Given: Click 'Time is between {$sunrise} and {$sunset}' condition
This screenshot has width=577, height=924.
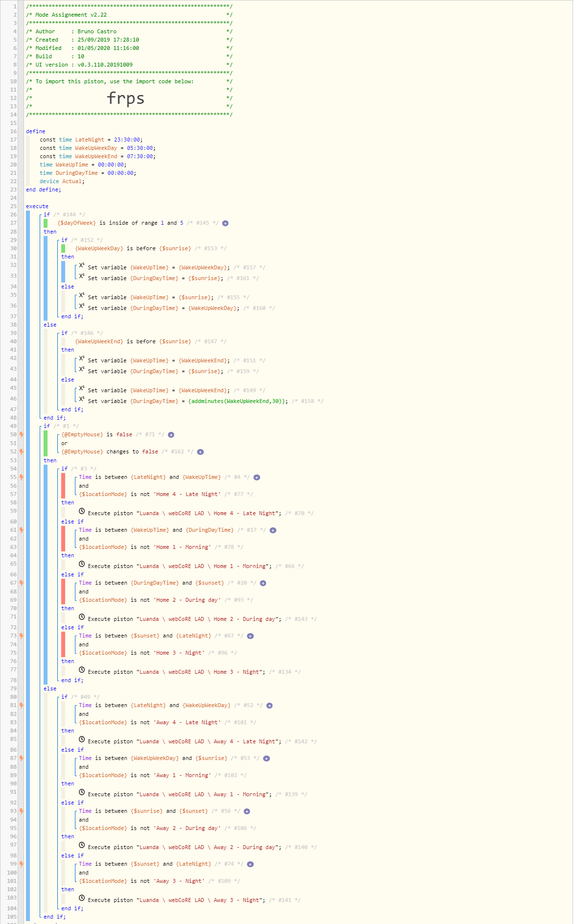Looking at the screenshot, I should [144, 811].
